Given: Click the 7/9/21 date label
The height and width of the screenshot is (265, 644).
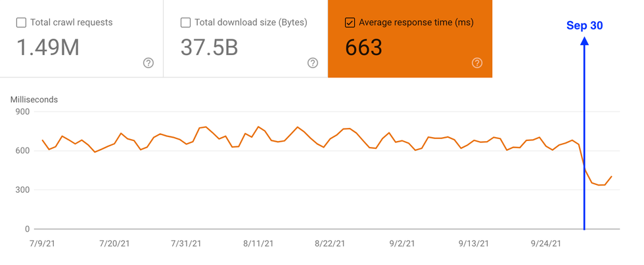Looking at the screenshot, I should tap(42, 243).
